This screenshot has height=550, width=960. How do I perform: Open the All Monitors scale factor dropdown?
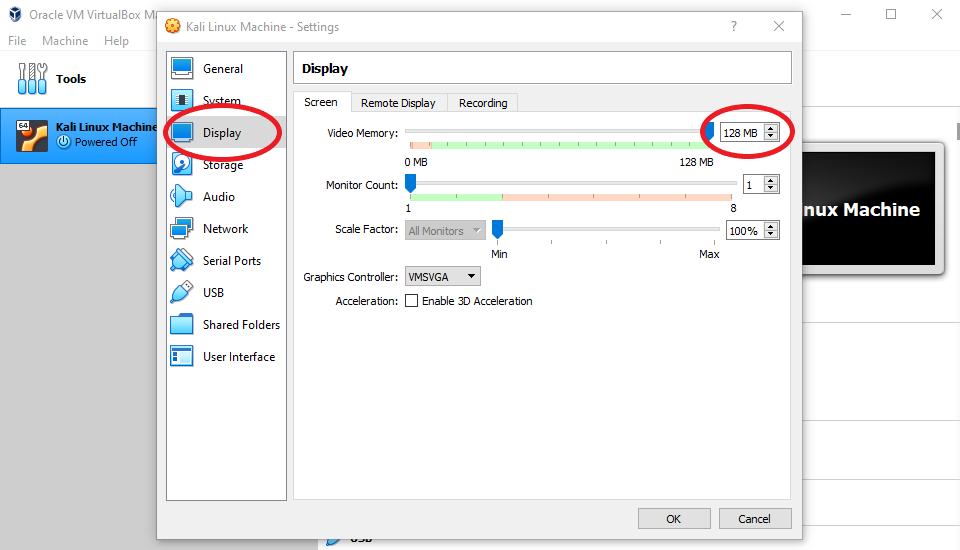point(445,231)
